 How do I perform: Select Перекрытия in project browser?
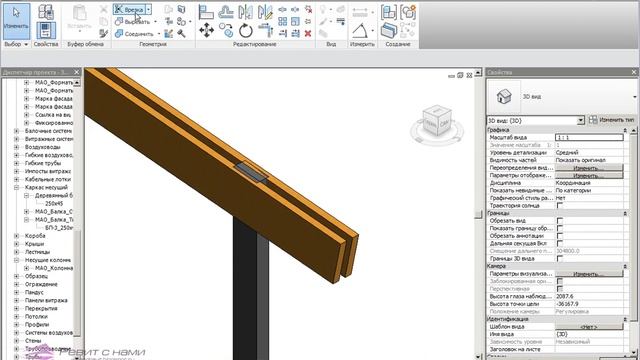tap(41, 309)
